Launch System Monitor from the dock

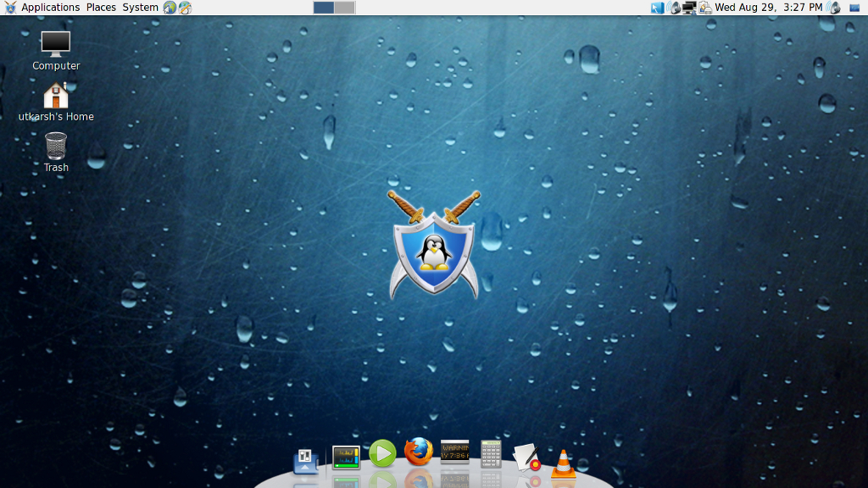tap(346, 457)
